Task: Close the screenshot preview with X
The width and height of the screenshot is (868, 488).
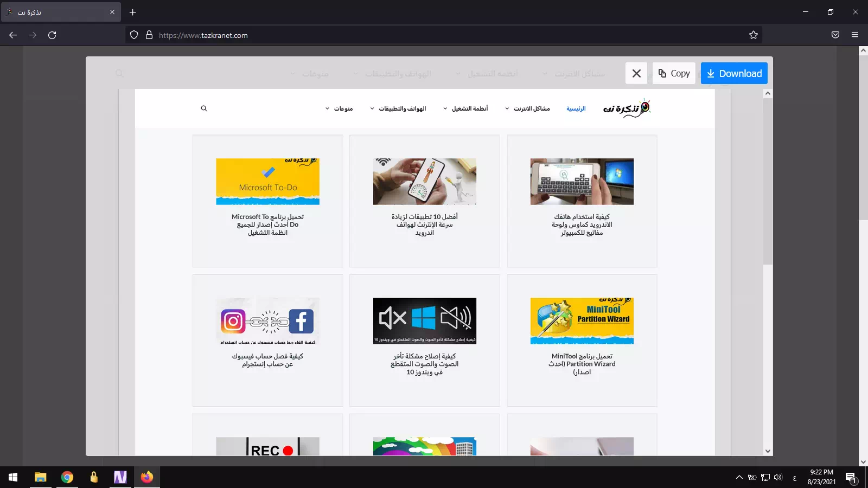Action: coord(636,73)
